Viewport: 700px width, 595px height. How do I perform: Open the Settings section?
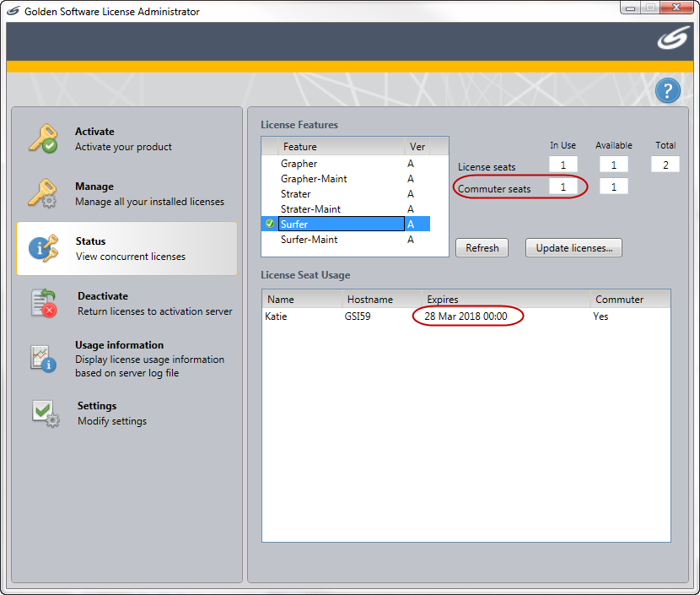coord(127,414)
